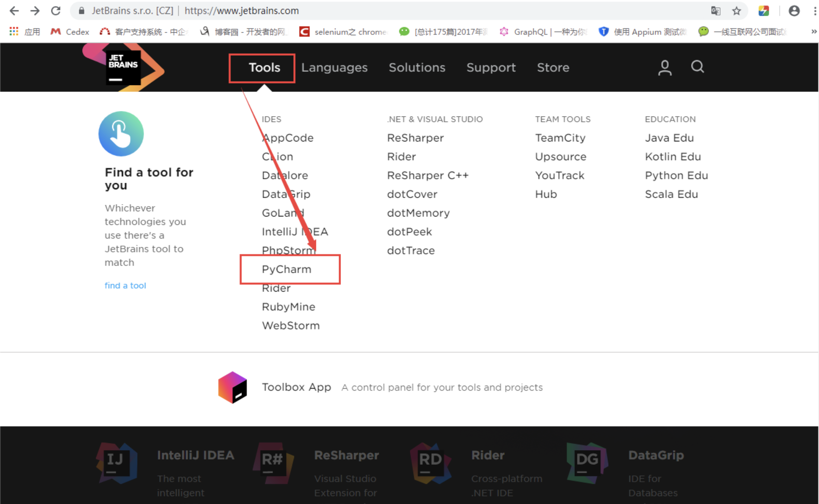Click the colorful extension icon in toolbar
The height and width of the screenshot is (504, 819).
point(764,11)
